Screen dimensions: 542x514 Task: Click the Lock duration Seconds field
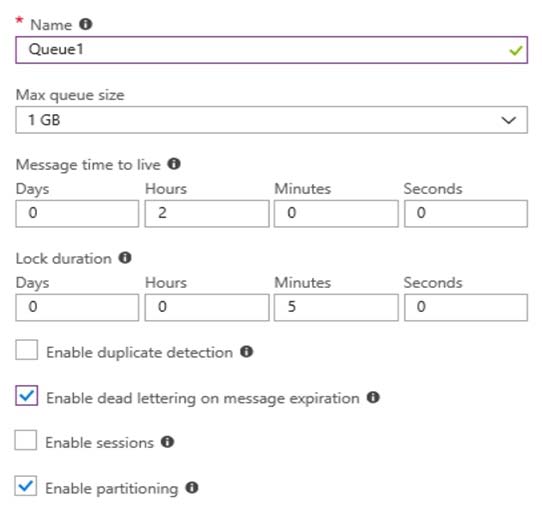(466, 308)
